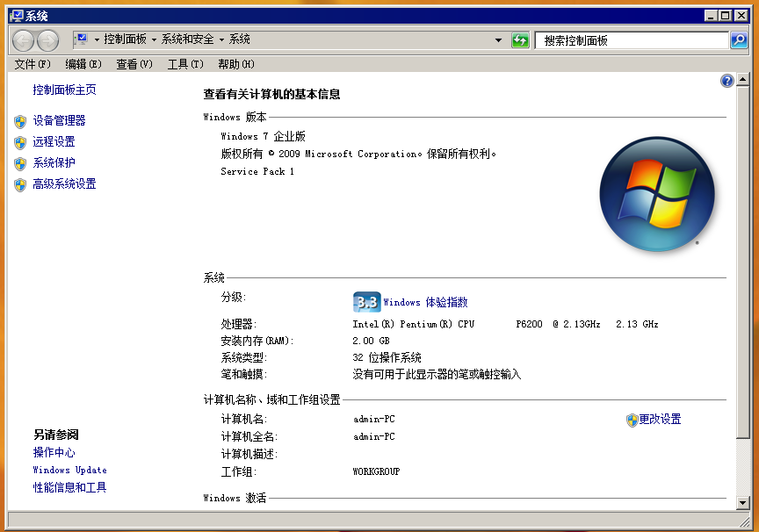
Task: Expand the recent locations dropdown in address bar
Action: pos(496,40)
